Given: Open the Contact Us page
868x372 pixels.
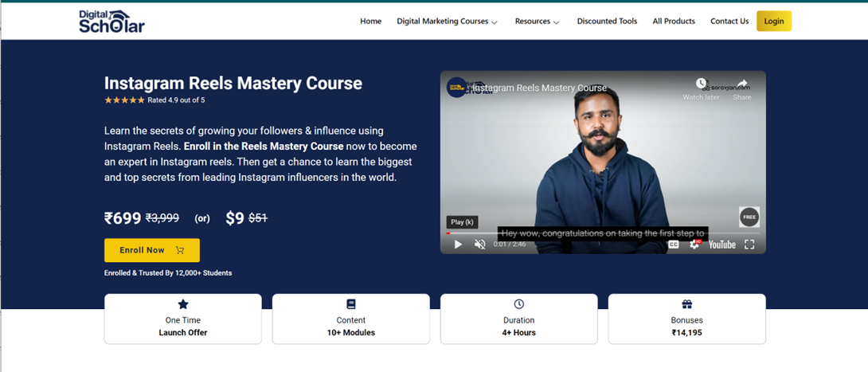Looking at the screenshot, I should pyautogui.click(x=729, y=21).
